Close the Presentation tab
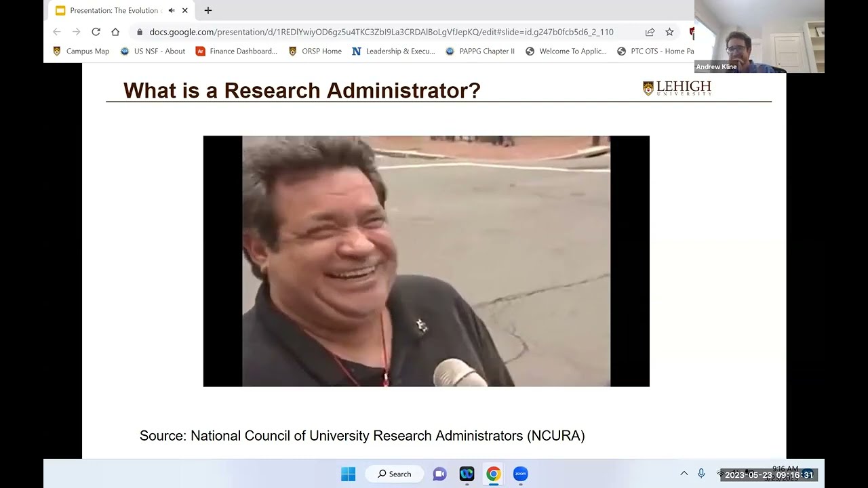This screenshot has height=488, width=868. coord(184,10)
